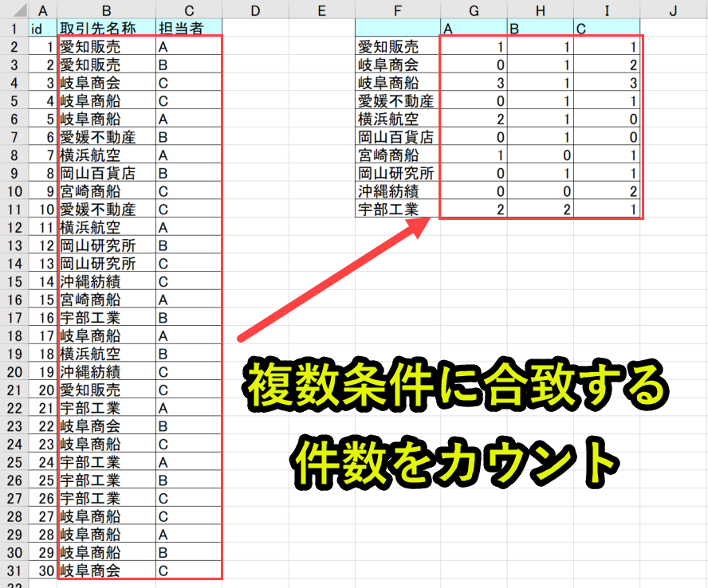The height and width of the screenshot is (588, 708).
Task: Click cell I3 showing 2 for 岐阜商会
Action: (607, 64)
